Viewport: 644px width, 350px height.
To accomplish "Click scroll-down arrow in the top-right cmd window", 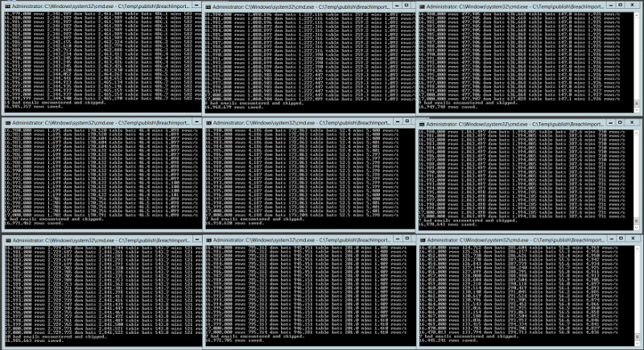I will coord(637,110).
